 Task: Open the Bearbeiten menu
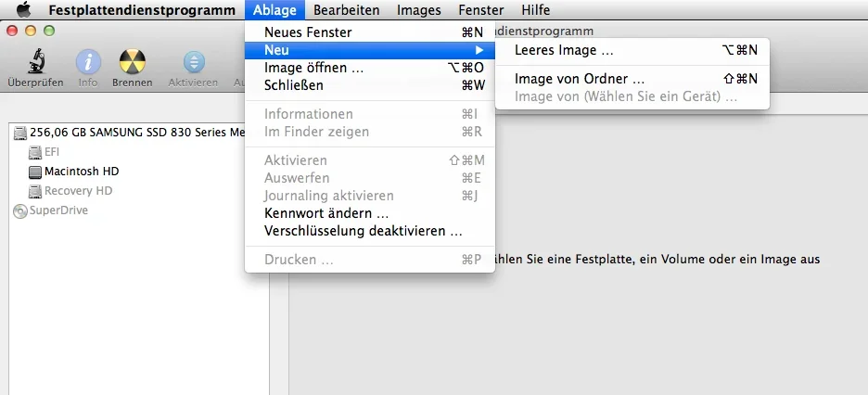pos(347,10)
